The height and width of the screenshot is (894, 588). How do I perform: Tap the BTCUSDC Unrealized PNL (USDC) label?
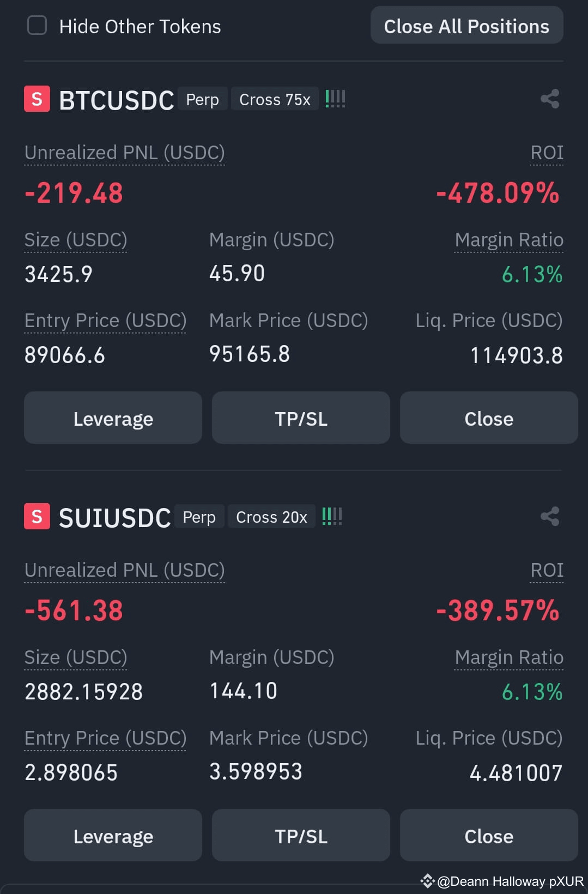[x=125, y=153]
